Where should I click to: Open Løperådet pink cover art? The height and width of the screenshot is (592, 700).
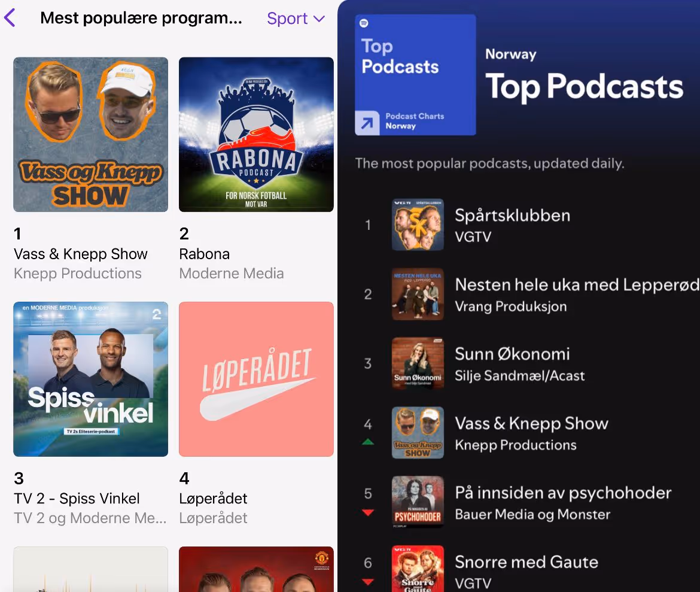(x=256, y=379)
